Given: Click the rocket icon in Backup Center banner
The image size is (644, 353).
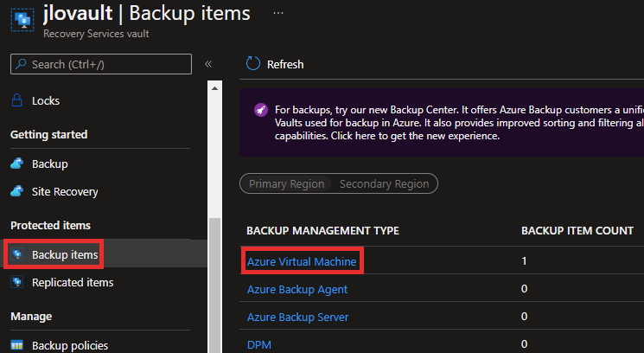Looking at the screenshot, I should 261,110.
